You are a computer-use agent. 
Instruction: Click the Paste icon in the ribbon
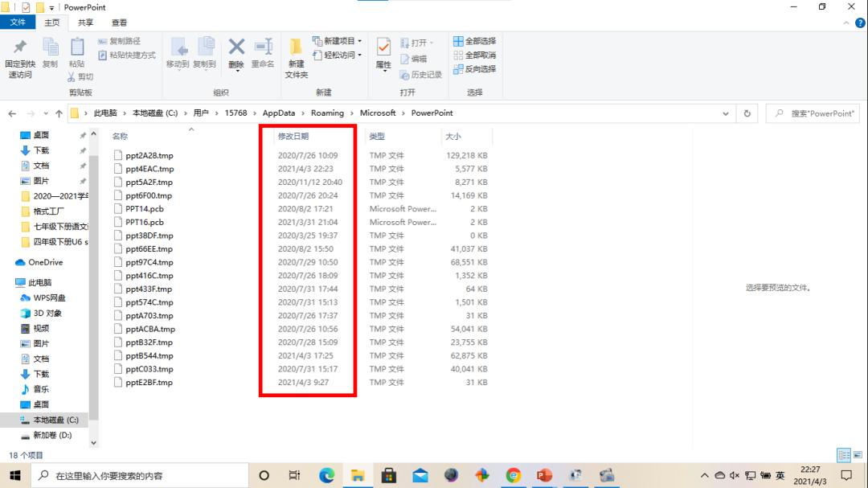[x=77, y=48]
